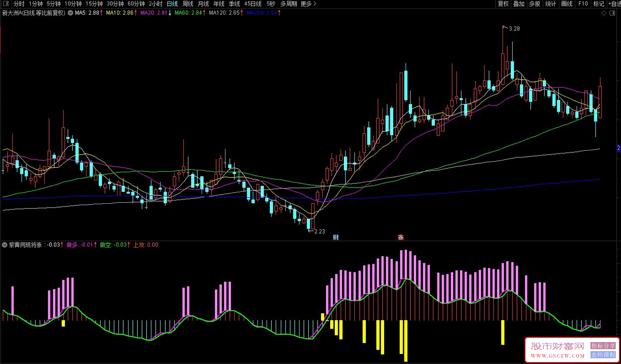Click the MA20: 2.91 label
Screen dimensions: 621x364
coord(154,13)
